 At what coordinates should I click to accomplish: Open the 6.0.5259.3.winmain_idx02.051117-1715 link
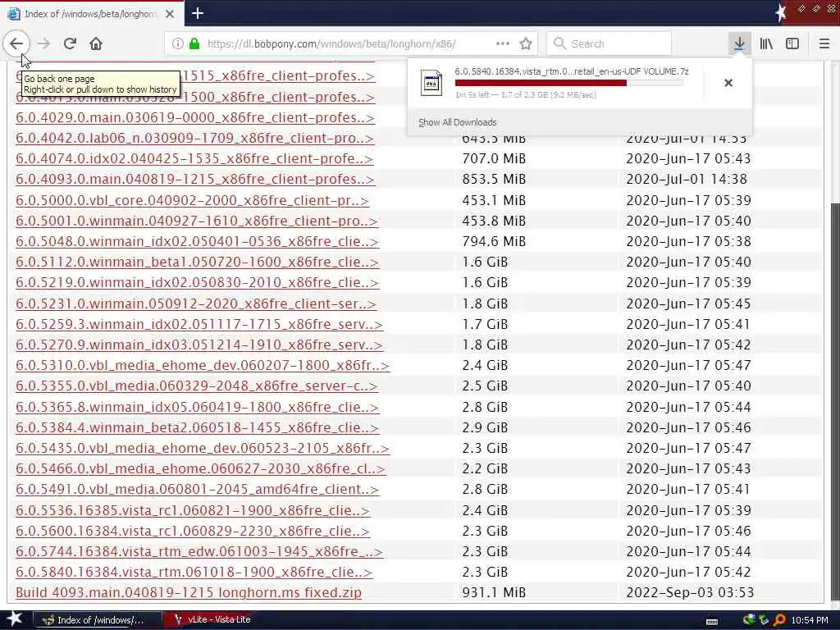[x=199, y=324]
